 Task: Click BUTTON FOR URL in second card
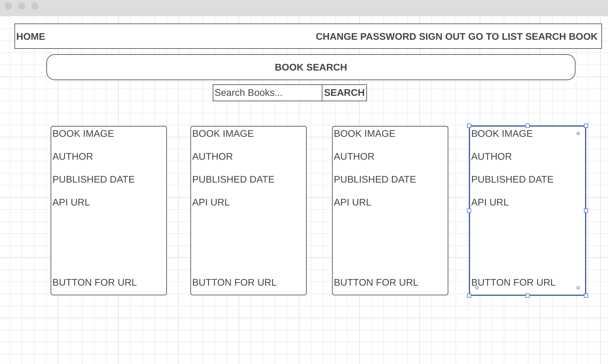[234, 282]
